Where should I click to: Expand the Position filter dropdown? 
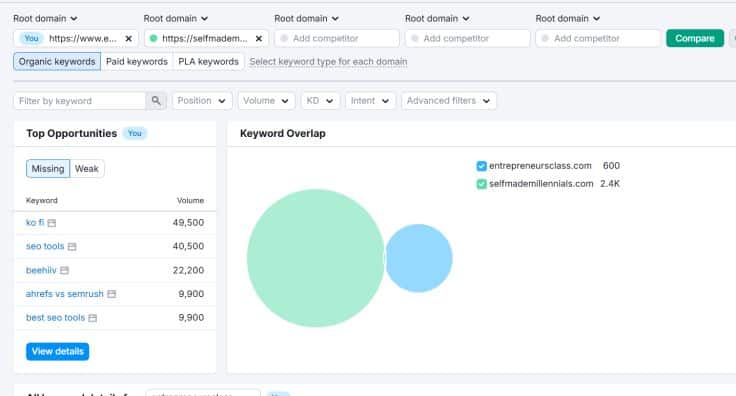tap(202, 101)
